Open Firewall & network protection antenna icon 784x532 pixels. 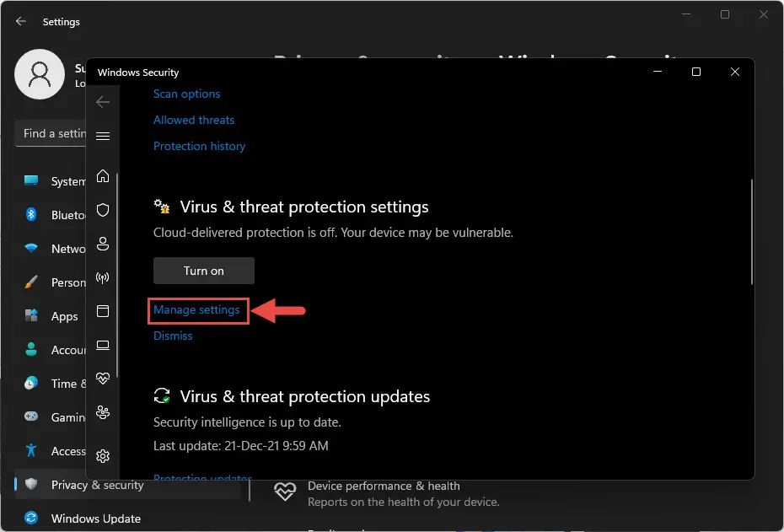pyautogui.click(x=103, y=277)
